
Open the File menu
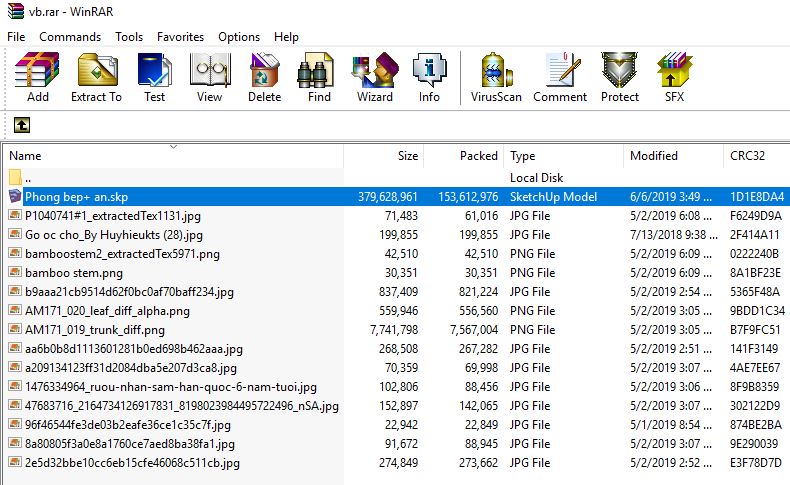point(16,37)
